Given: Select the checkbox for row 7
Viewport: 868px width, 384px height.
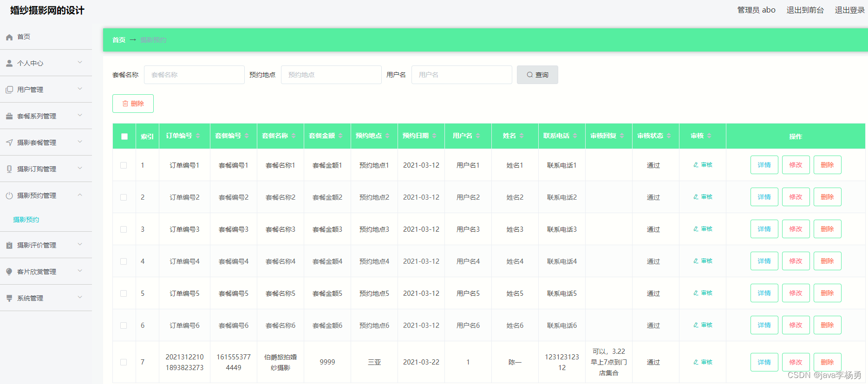Looking at the screenshot, I should (x=124, y=362).
